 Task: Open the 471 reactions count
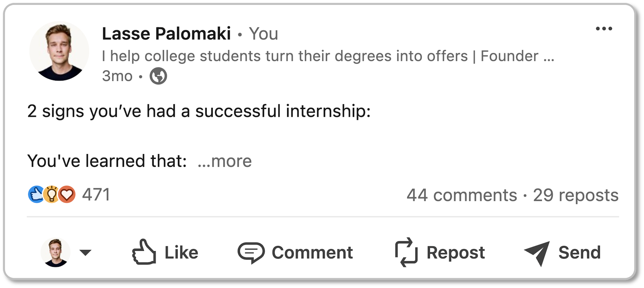pyautogui.click(x=96, y=194)
